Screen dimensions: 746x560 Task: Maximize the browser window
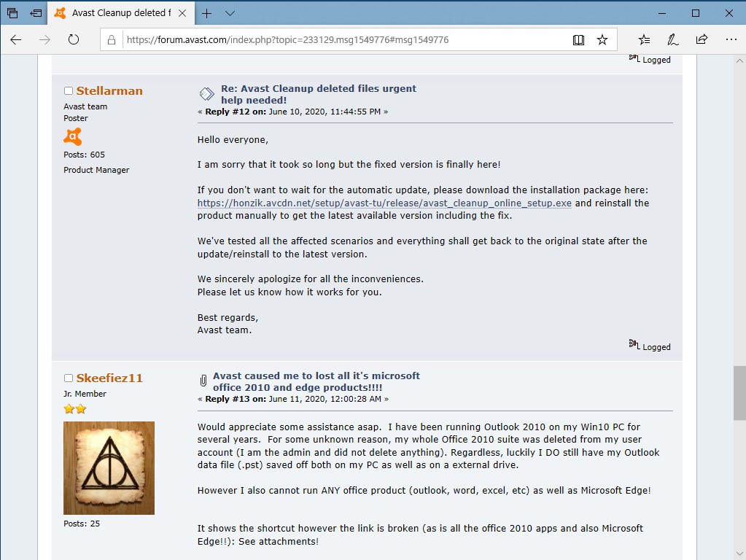[696, 13]
